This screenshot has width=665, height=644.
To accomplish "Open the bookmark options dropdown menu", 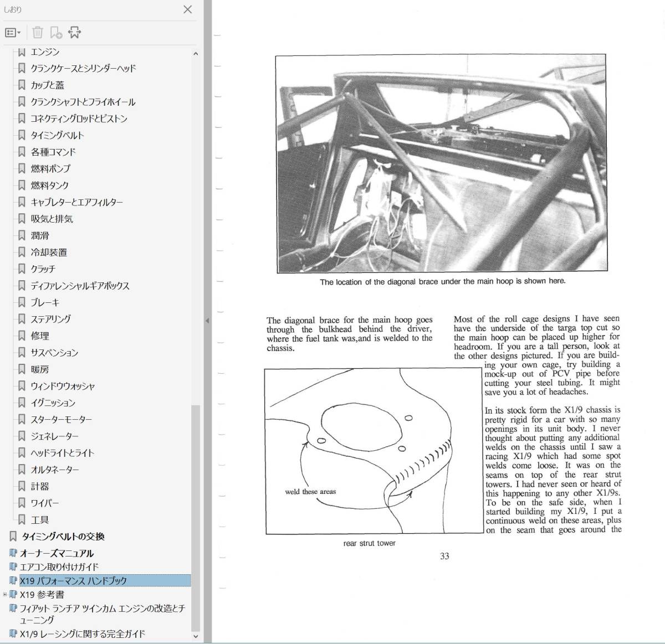I will (x=13, y=33).
